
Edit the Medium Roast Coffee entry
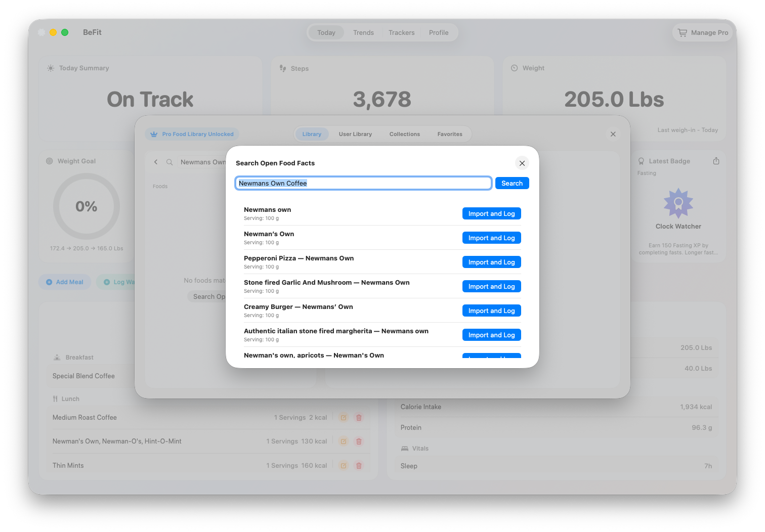(x=344, y=418)
